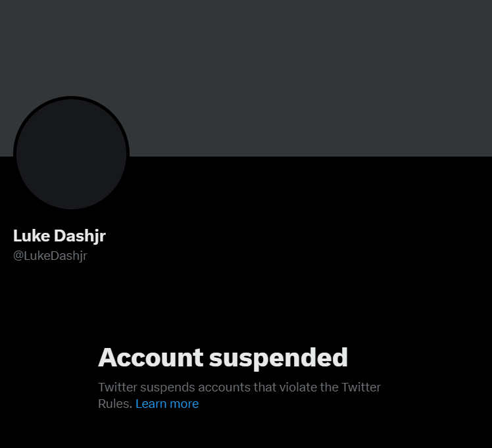Select the Luke Dashjr display name

[59, 236]
